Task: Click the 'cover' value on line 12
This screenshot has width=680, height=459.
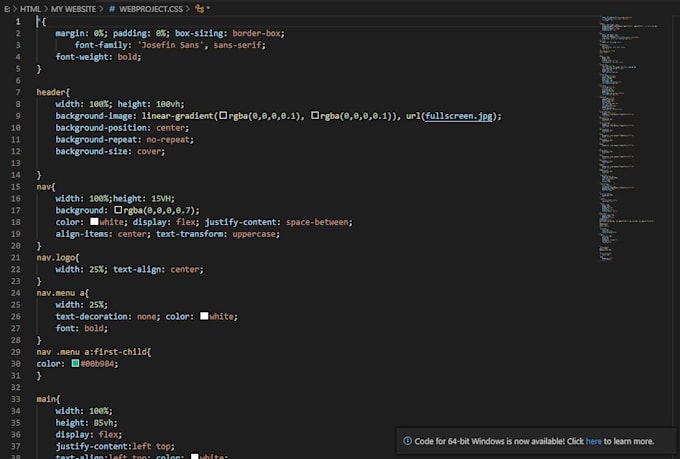Action: click(149, 151)
